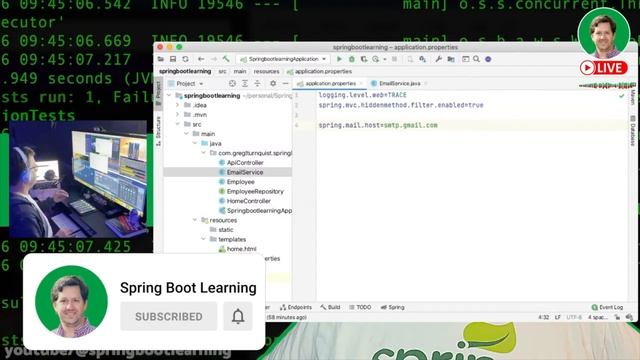Click the Synchronize/reload icon in the toolbar
The image size is (640, 360).
185,59
